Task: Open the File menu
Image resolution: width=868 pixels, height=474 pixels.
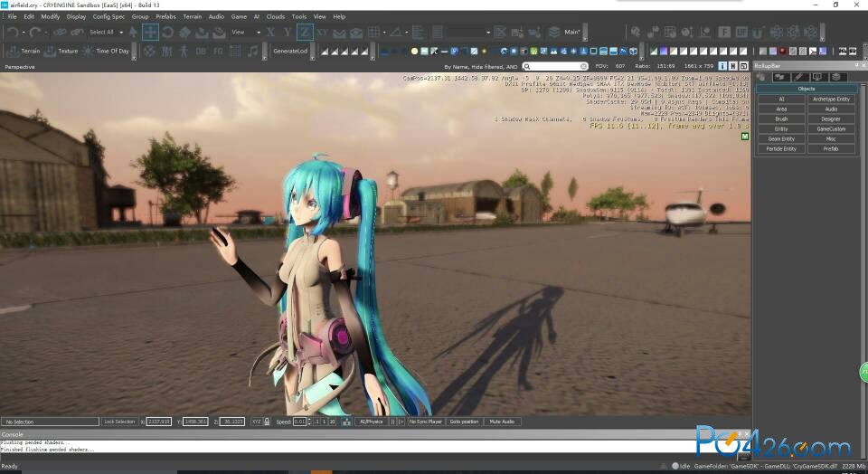Action: click(12, 16)
